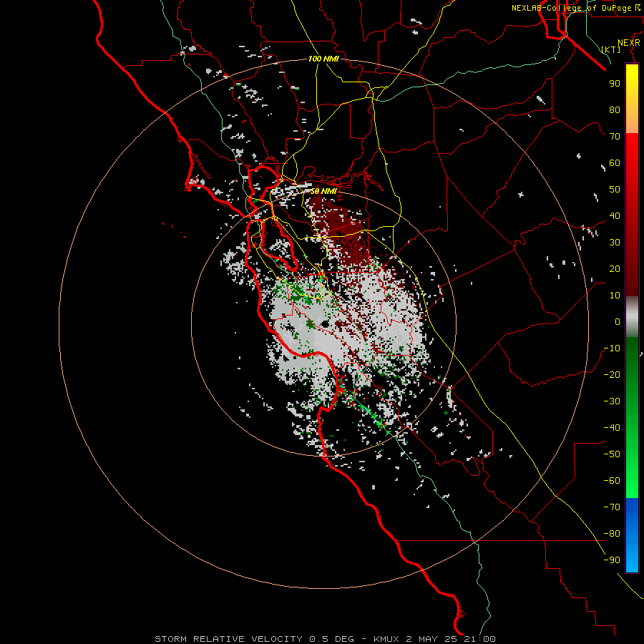Click the 50 value on the velocity scale
Viewport: 644px width, 644px height.
(x=615, y=190)
